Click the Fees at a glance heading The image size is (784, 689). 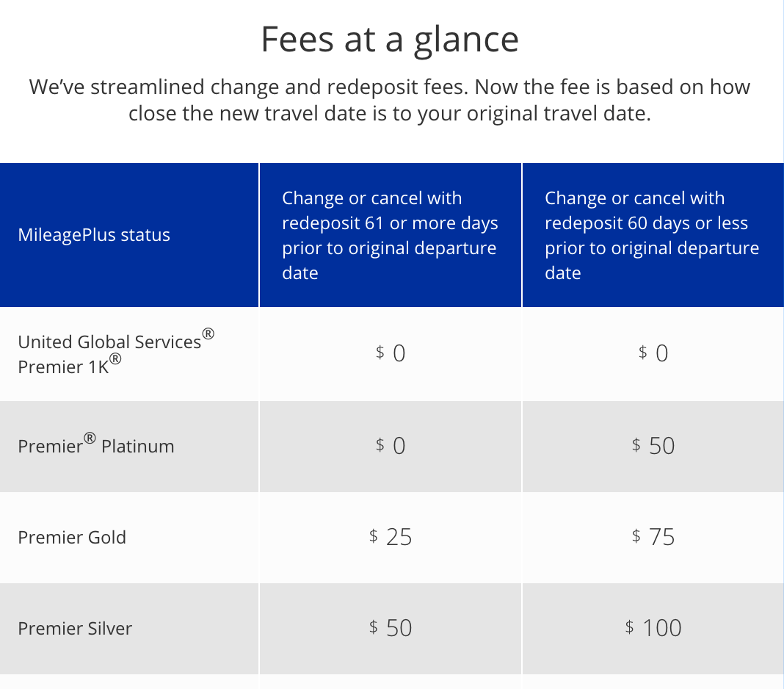[390, 39]
